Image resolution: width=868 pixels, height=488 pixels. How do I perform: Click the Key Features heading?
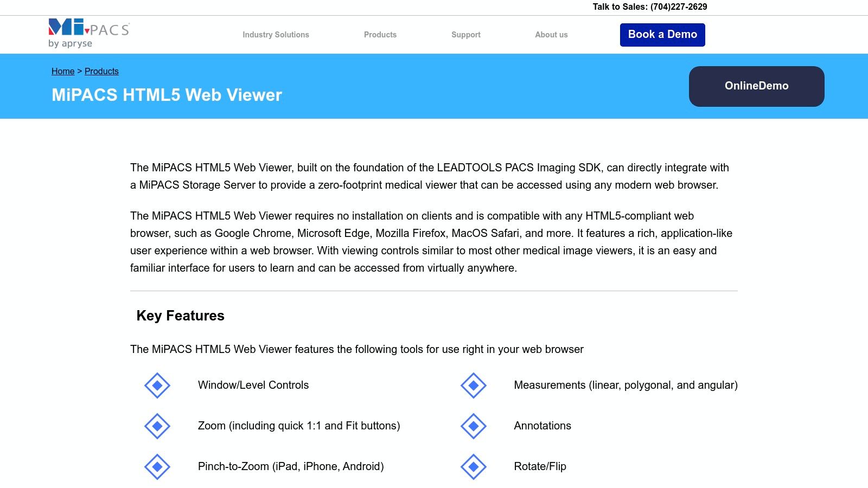181,316
